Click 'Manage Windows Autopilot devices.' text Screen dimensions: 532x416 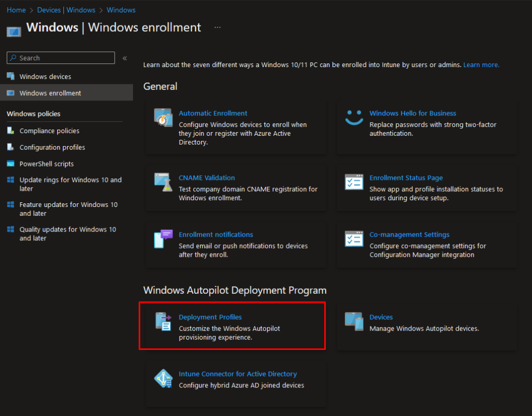424,329
